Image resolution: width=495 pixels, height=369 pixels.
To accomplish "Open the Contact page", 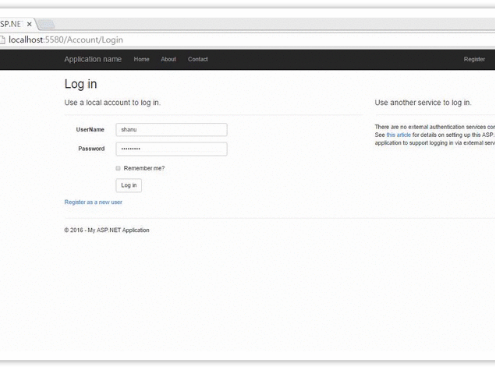I will click(198, 59).
